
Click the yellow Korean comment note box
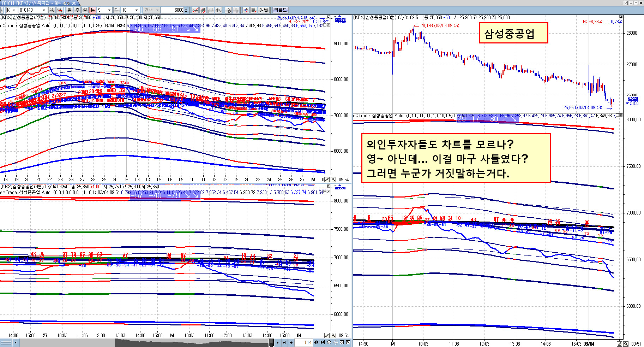(456, 158)
